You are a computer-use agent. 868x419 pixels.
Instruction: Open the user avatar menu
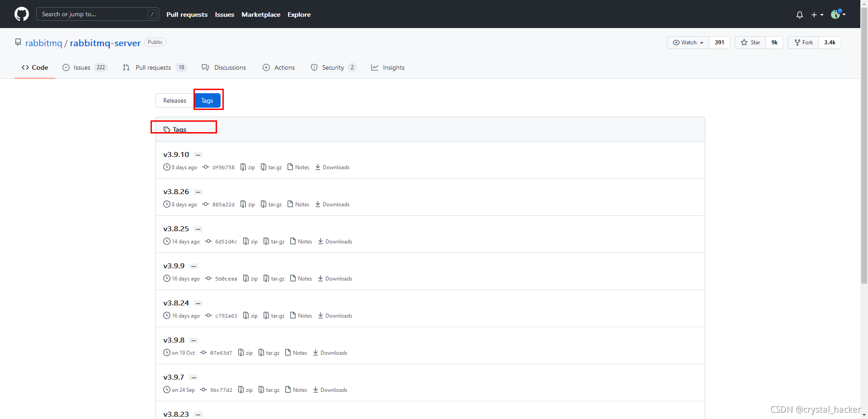pyautogui.click(x=838, y=14)
